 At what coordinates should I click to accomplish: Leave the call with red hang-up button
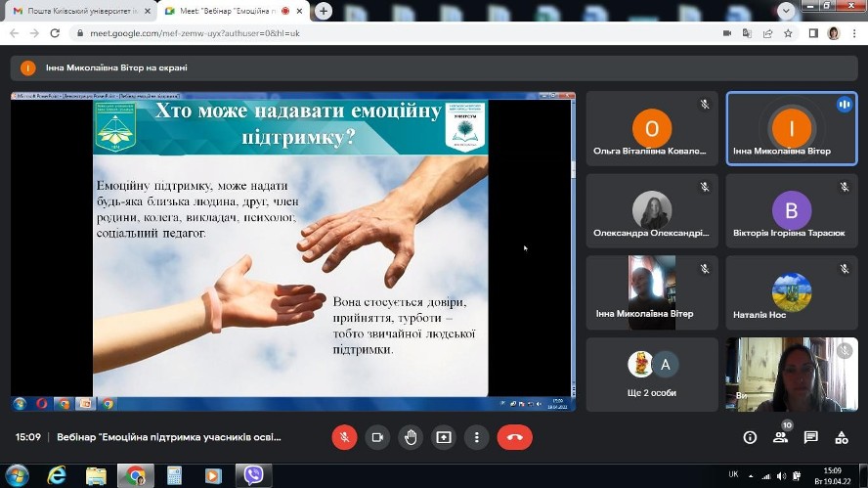[x=515, y=437]
